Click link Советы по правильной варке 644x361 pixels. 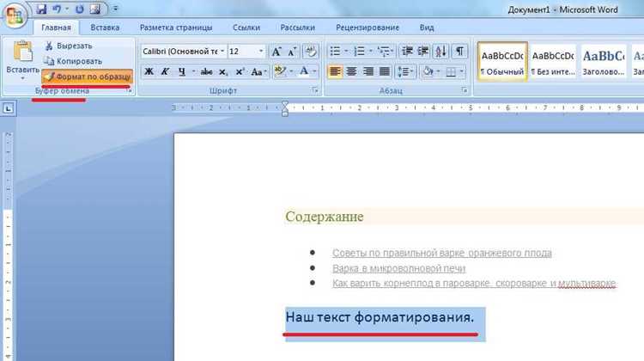point(442,253)
